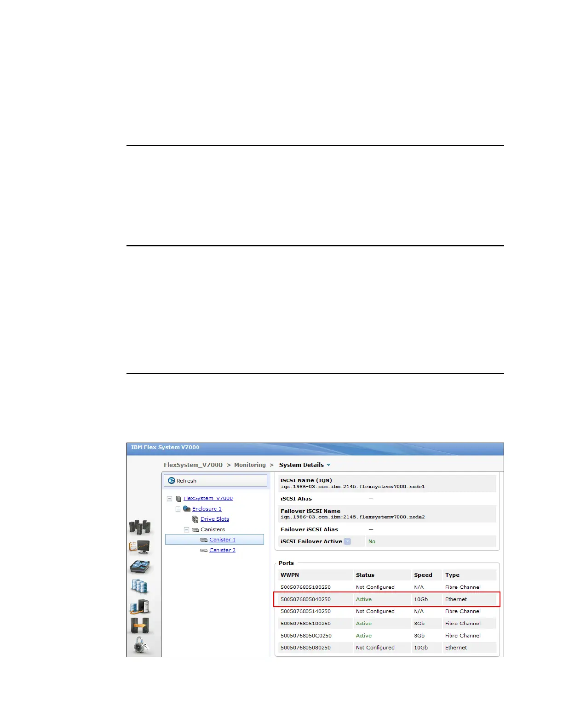Viewport: 563px width, 728px height.
Task: Click the Canisters tree label
Action: (213, 529)
